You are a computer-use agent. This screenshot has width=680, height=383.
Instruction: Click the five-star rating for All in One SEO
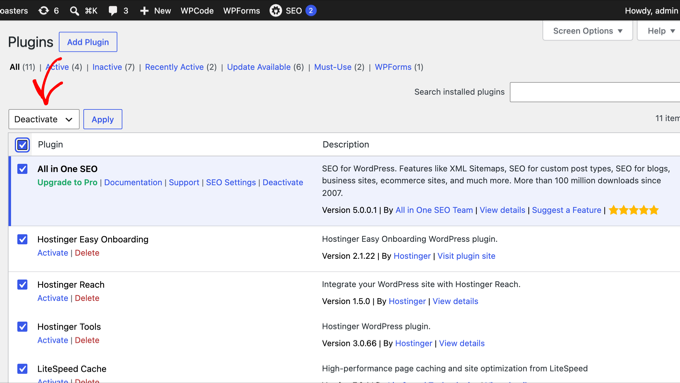point(634,210)
